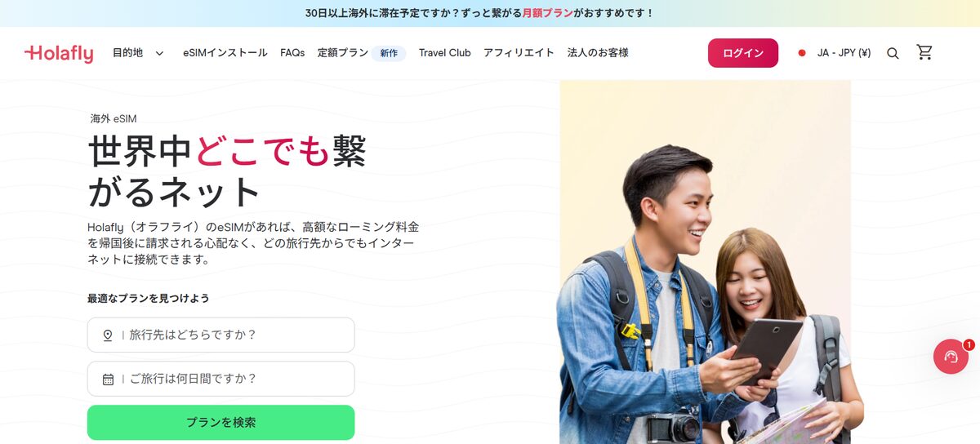Open the JA - JPY (¥) language selector
This screenshot has width=980, height=444.
844,53
